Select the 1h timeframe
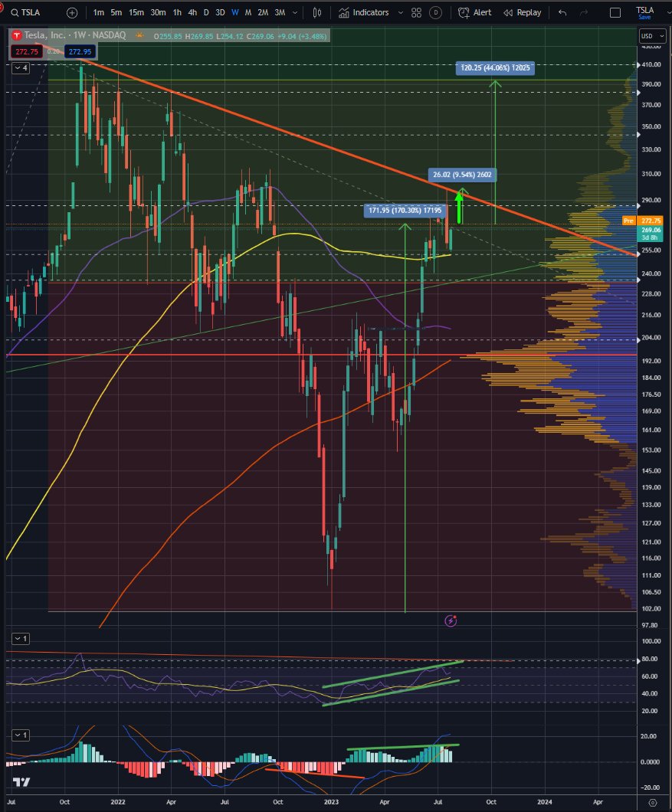672x812 pixels. [177, 12]
